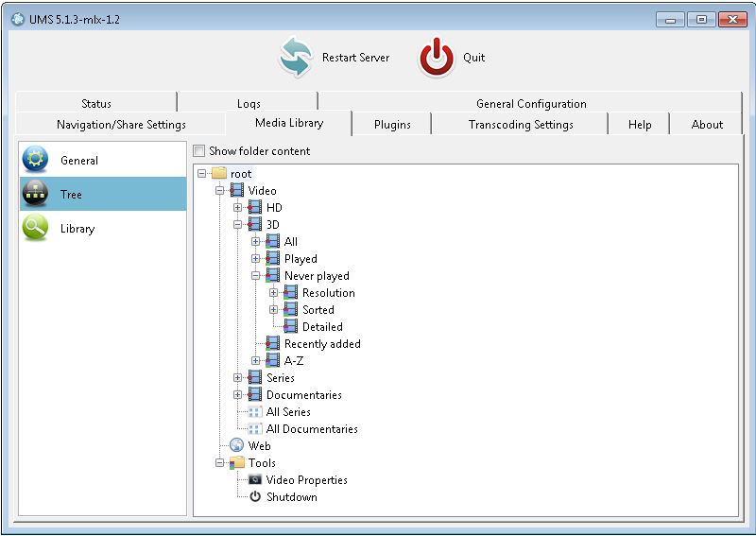This screenshot has height=536, width=756.
Task: Click the film icon next to Played
Action: (x=272, y=259)
